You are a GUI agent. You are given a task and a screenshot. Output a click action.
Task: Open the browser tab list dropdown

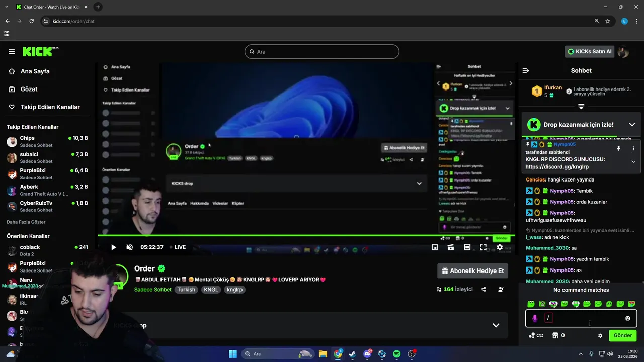7,7
